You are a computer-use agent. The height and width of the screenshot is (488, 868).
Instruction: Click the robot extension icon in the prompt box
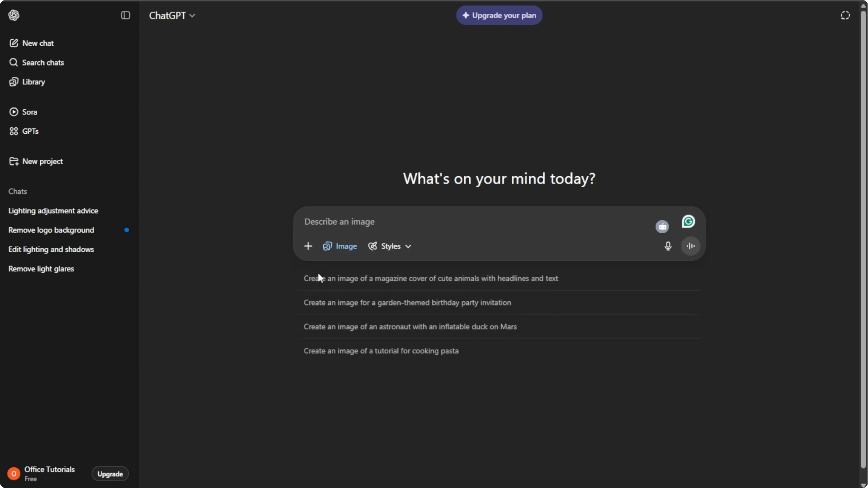662,227
